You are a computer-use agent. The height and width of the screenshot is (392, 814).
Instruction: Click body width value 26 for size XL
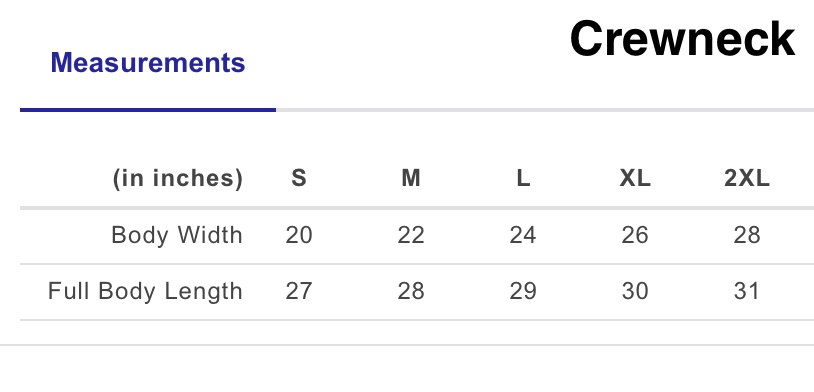coord(635,235)
